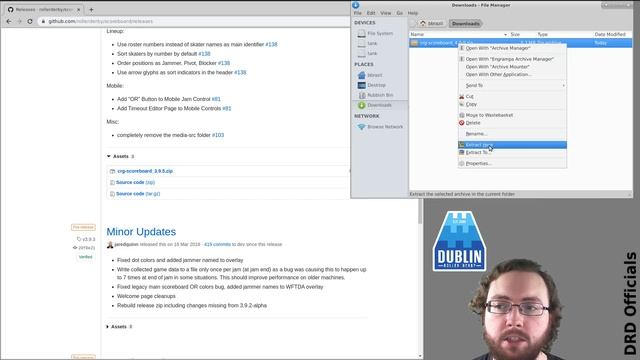Viewport: 640px width, 360px height.
Task: Go forward in the browser
Action: (19, 21)
